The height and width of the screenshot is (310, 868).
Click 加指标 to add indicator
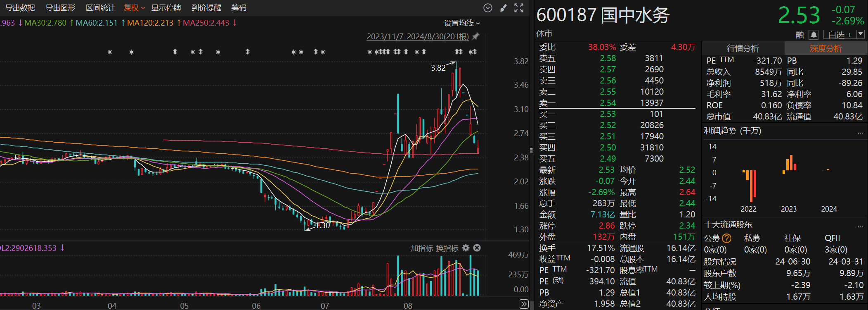point(421,248)
